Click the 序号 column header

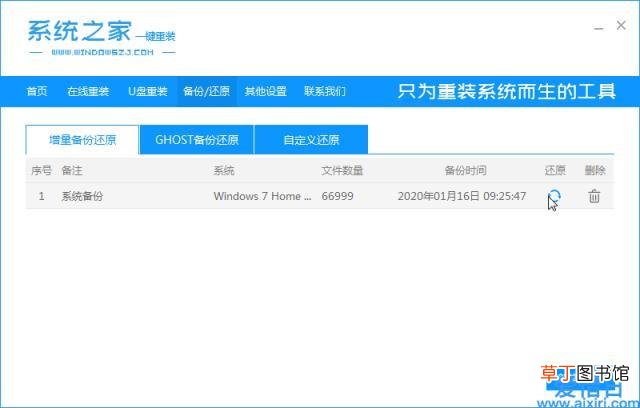41,170
